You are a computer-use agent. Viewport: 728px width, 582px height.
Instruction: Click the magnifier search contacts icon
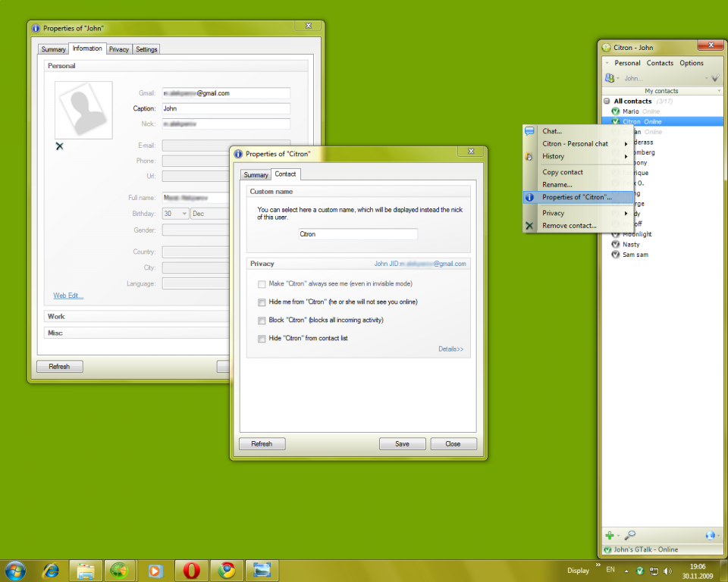coord(630,535)
